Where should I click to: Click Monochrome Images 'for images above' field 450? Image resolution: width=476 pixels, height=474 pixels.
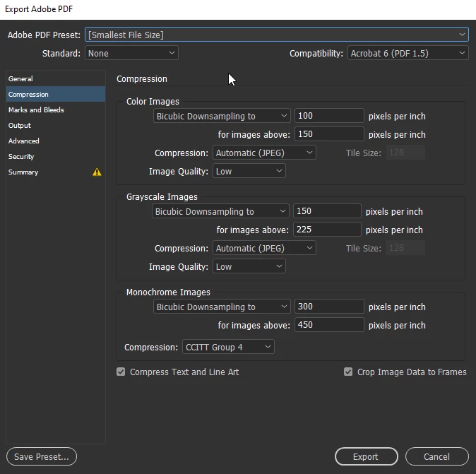coord(329,325)
